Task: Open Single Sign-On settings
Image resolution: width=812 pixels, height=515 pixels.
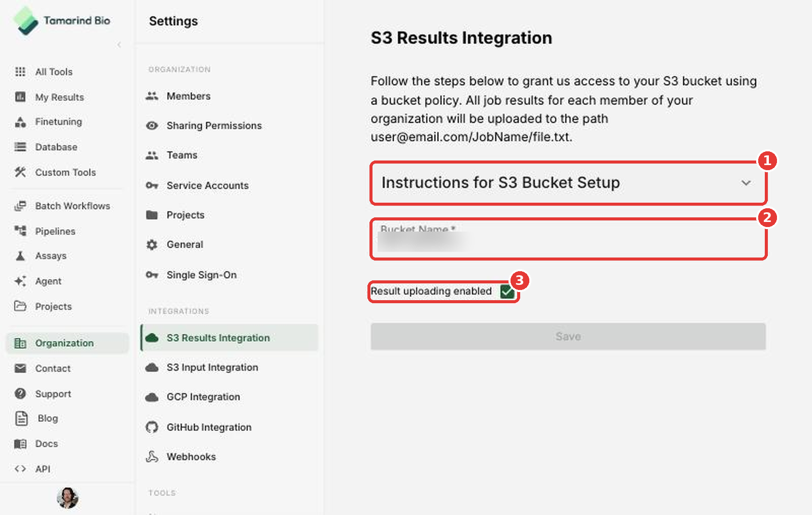Action: point(229,275)
